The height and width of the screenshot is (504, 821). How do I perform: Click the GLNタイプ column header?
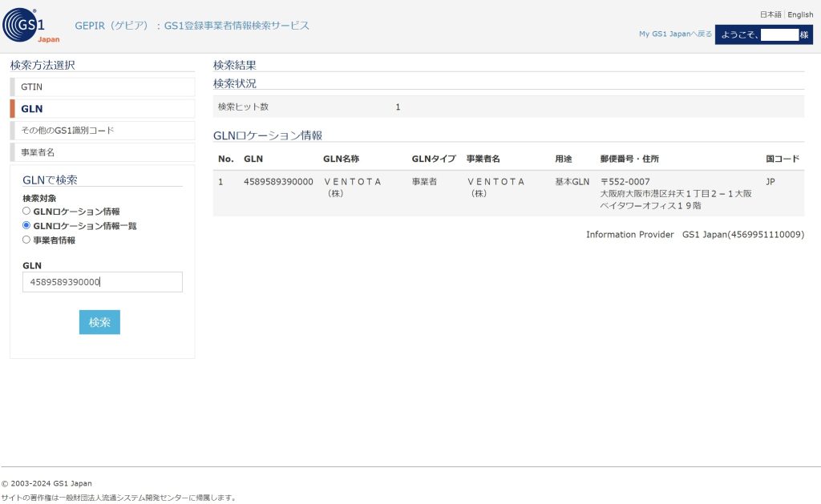pyautogui.click(x=434, y=159)
